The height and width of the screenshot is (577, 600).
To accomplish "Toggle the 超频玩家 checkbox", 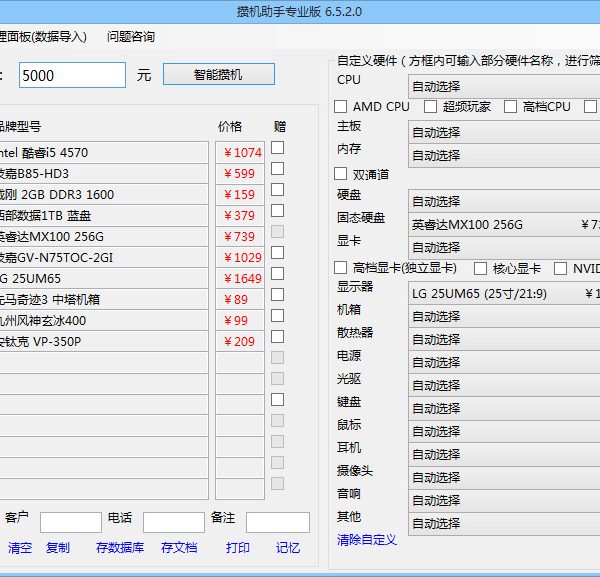I will click(x=431, y=106).
